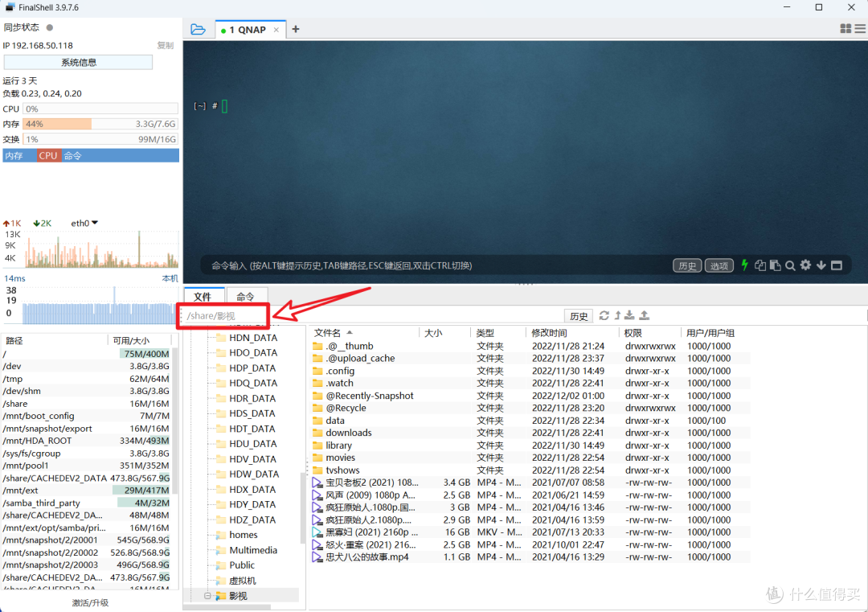Screen dimensions: 868x612
Task: Switch to the 命令 tab in file panel
Action: (246, 296)
